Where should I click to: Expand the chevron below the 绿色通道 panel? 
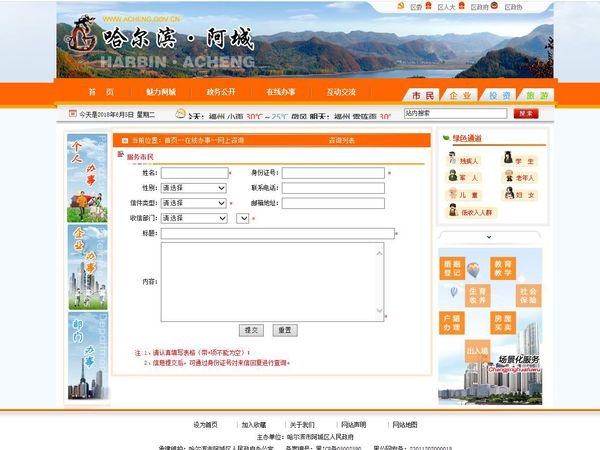tap(489, 237)
